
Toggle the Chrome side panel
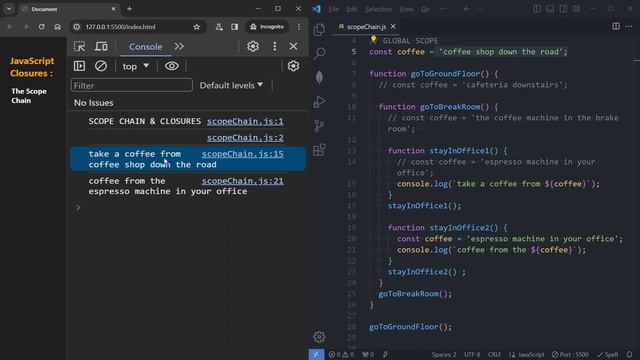[x=235, y=27]
